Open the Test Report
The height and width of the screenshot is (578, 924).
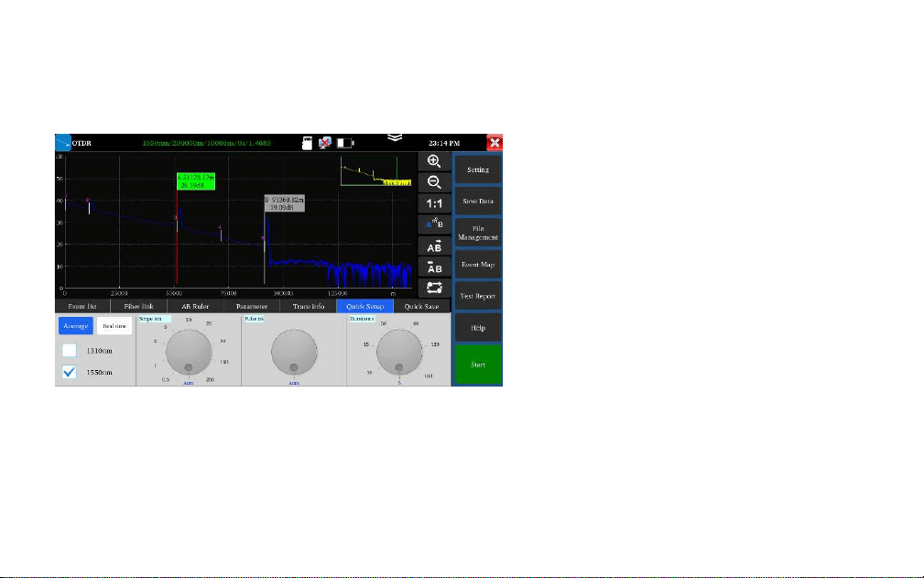[478, 297]
